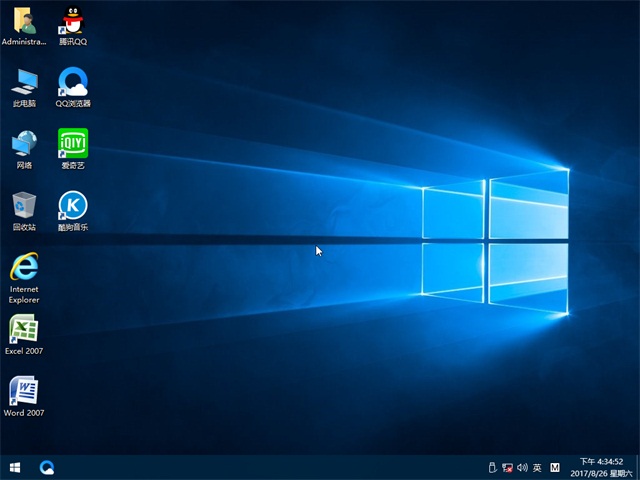Toggle the 英 input language indicator
Screen dimensions: 640x480
537,467
